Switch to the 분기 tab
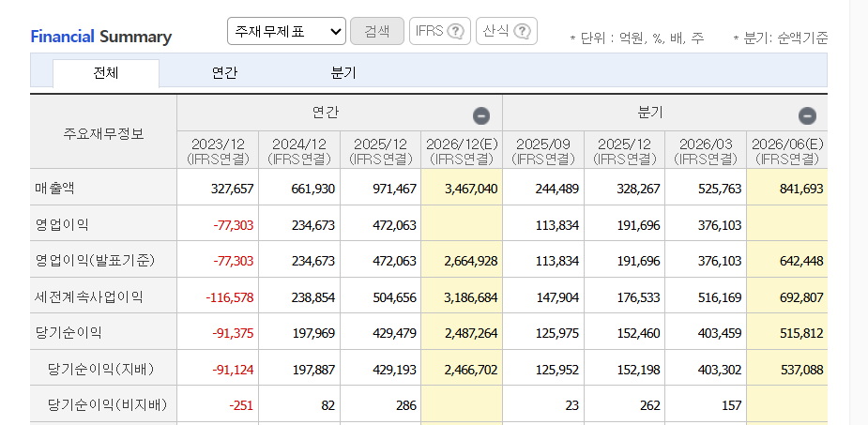 [343, 73]
